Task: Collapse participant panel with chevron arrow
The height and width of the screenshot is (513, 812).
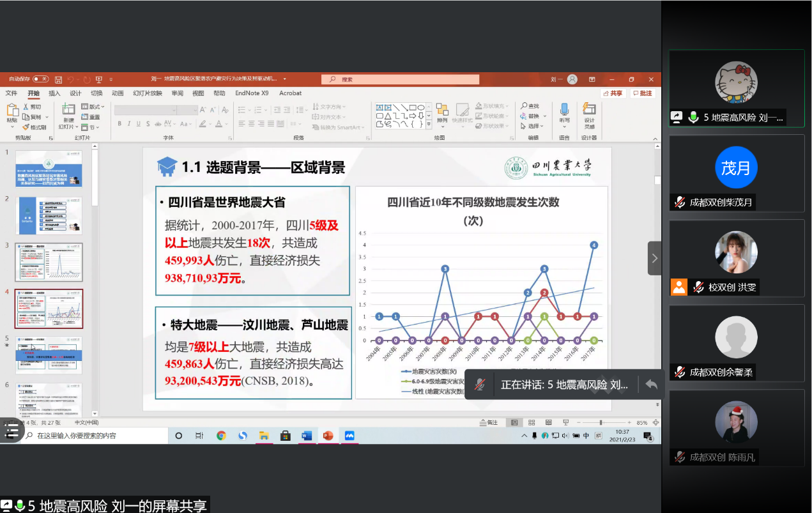Action: click(654, 258)
